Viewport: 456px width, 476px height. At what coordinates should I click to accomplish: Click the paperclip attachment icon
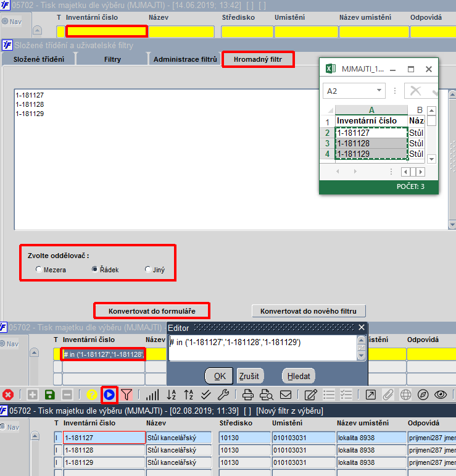[388, 395]
